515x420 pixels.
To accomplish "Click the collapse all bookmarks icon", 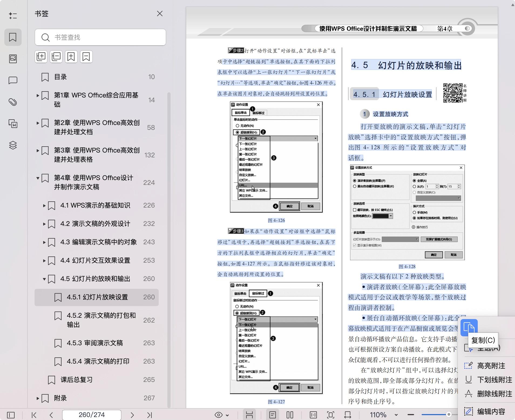I will (x=56, y=57).
